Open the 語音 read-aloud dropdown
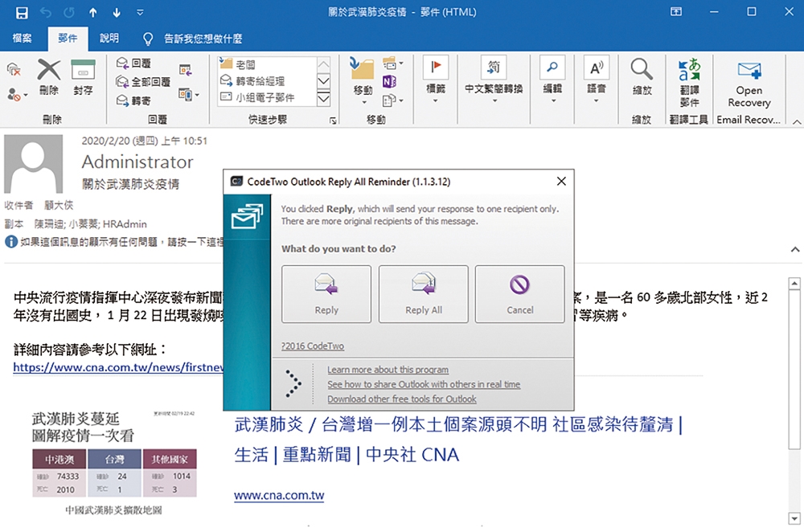Screen dimensions: 804x532 click(597, 80)
